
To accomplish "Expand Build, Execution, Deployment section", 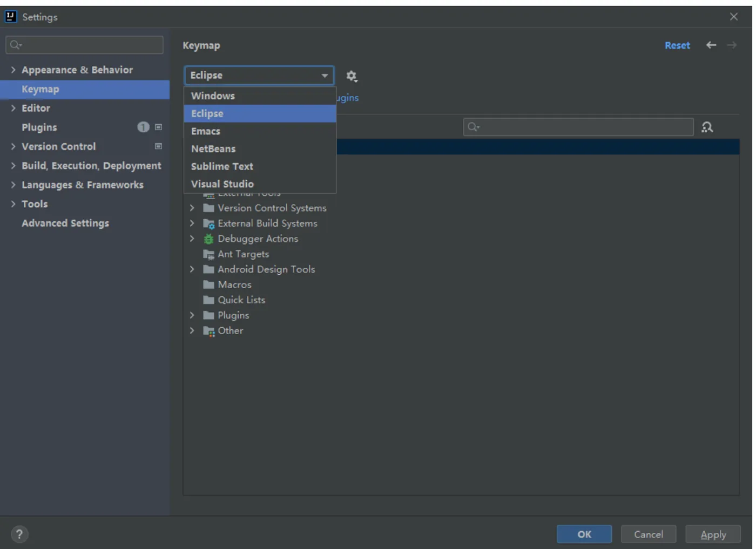I will tap(13, 166).
